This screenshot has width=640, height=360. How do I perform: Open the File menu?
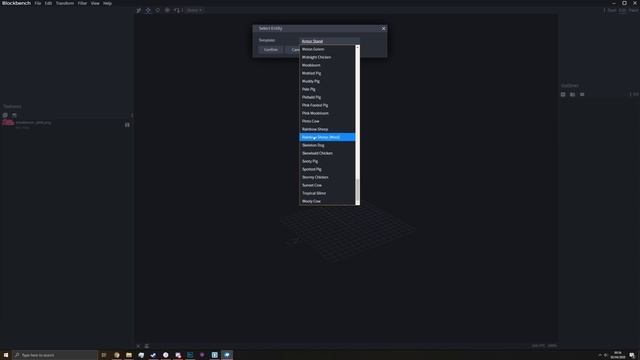click(x=38, y=3)
